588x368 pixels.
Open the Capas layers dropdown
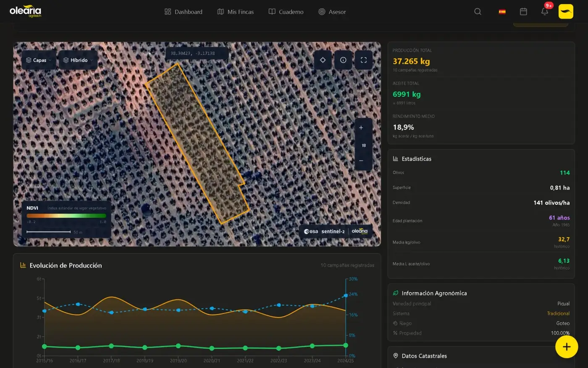click(x=39, y=60)
